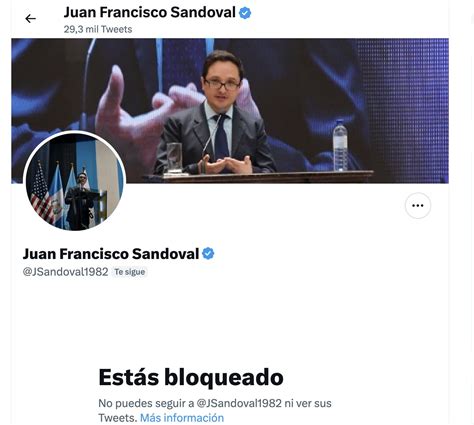Viewport: 474px width, 425px height.
Task: Click the 29,3 mil Tweets count
Action: (98, 29)
